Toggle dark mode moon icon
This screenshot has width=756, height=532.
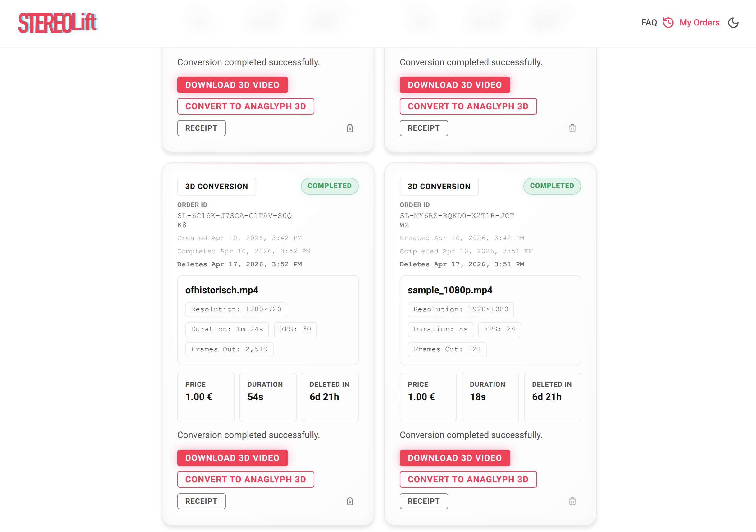tap(733, 23)
